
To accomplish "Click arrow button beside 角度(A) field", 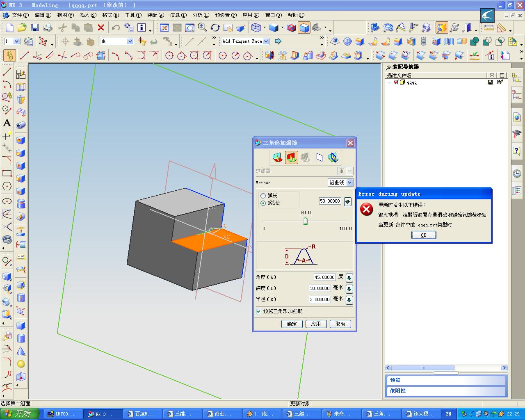I will pyautogui.click(x=349, y=278).
